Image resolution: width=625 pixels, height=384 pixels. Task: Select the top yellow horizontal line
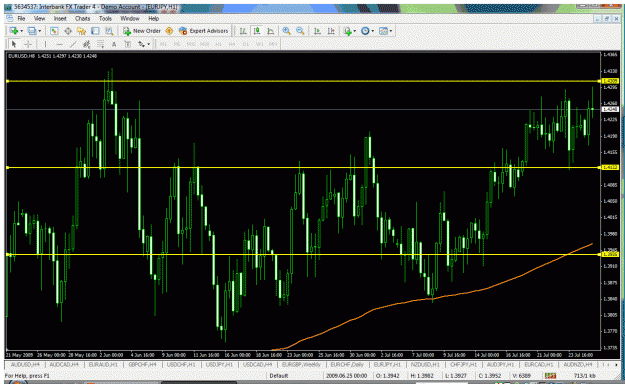[x=303, y=81]
